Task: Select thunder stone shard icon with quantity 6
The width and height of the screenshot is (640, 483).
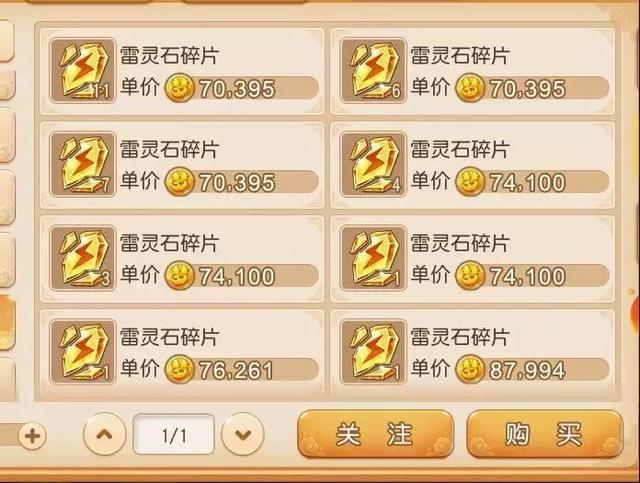Action: point(373,70)
